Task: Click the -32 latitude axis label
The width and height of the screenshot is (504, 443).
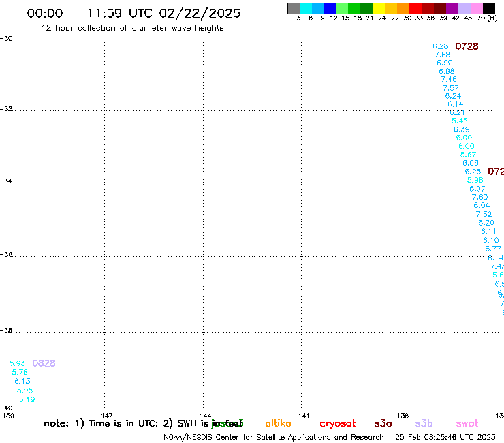Action: point(6,109)
